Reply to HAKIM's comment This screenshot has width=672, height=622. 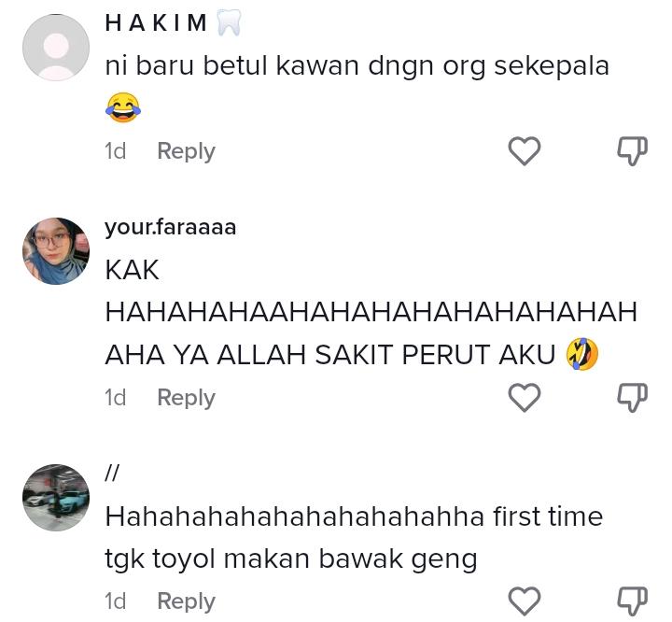click(x=186, y=151)
